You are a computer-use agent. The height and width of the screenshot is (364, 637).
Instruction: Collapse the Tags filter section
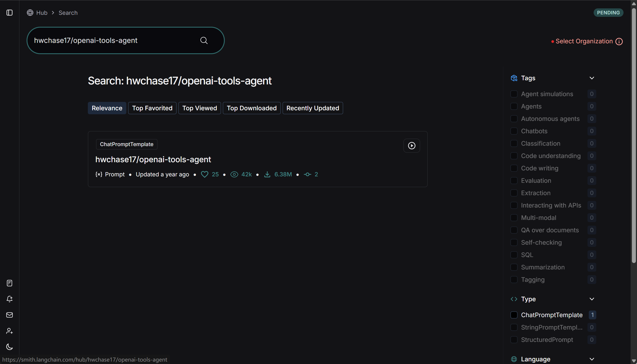(591, 78)
